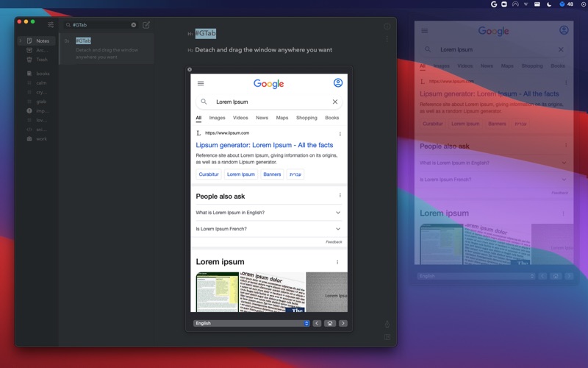Switch to Shopping tab in the detached GTab window

coord(531,66)
